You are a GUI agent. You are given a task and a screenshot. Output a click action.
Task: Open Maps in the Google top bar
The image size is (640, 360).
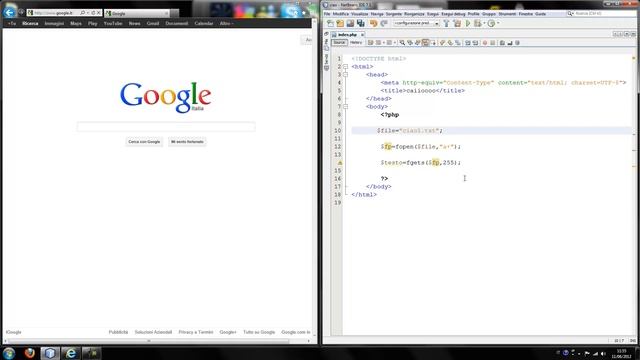tap(76, 24)
